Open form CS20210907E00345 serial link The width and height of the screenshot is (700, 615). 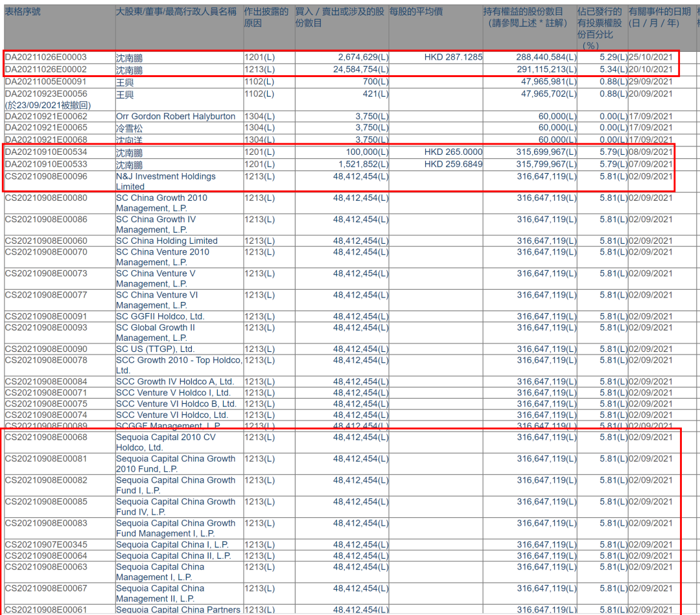tap(46, 545)
